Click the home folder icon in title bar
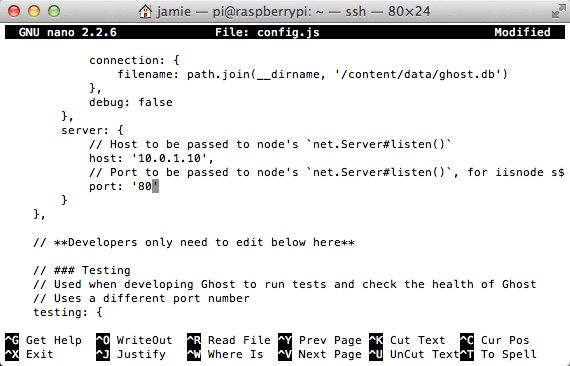The height and width of the screenshot is (366, 570). pos(145,11)
